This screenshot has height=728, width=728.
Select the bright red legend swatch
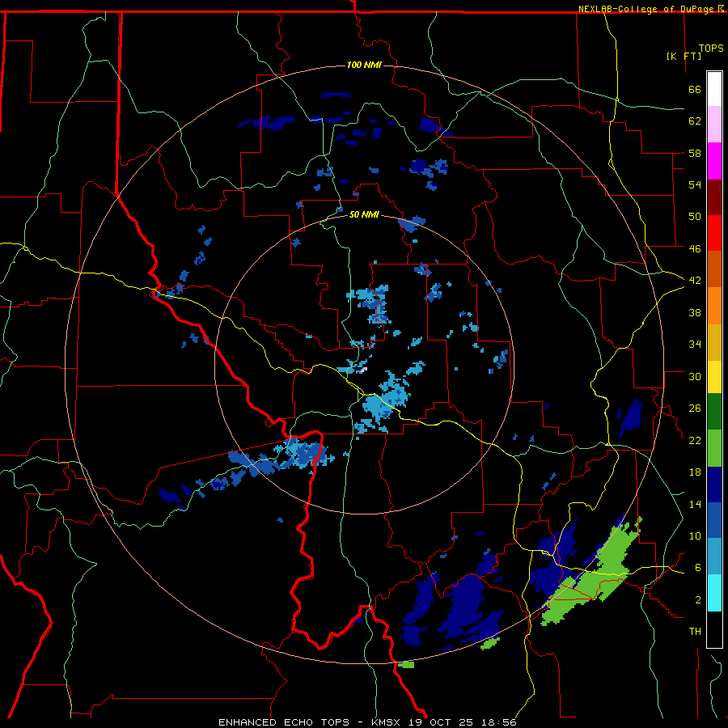(x=714, y=233)
